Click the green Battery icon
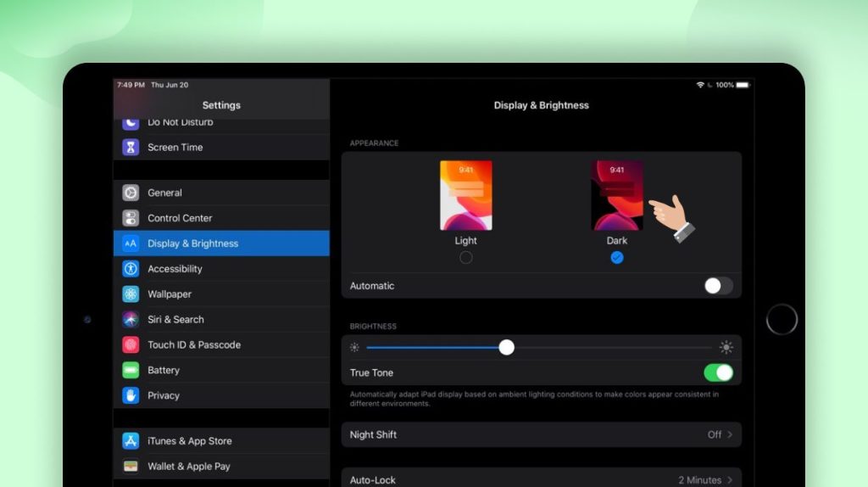This screenshot has height=487, width=868. coord(131,370)
